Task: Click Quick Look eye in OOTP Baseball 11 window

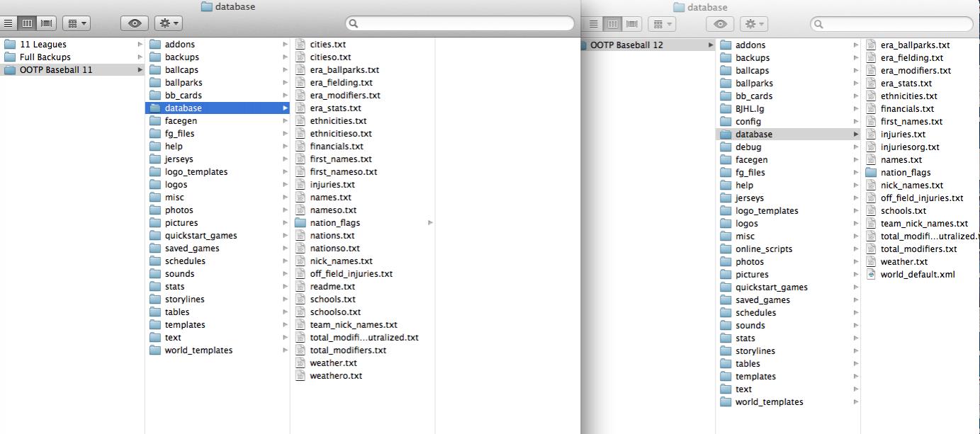Action: (x=135, y=23)
